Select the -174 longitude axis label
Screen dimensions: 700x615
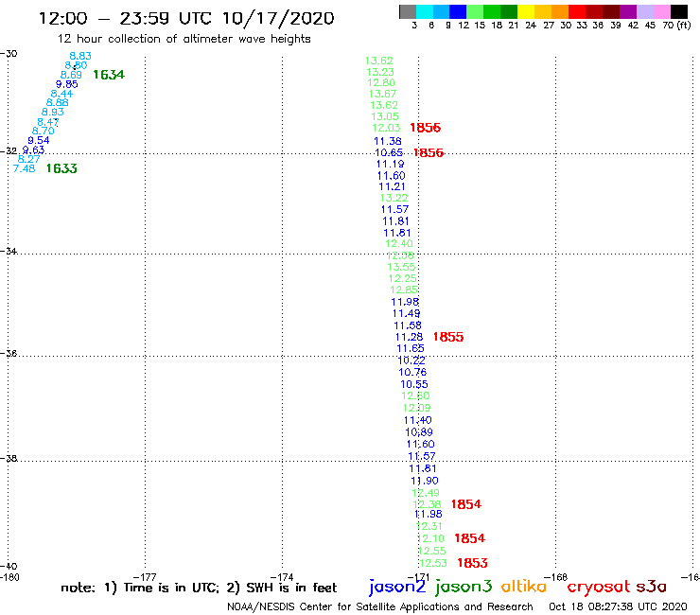click(x=281, y=577)
